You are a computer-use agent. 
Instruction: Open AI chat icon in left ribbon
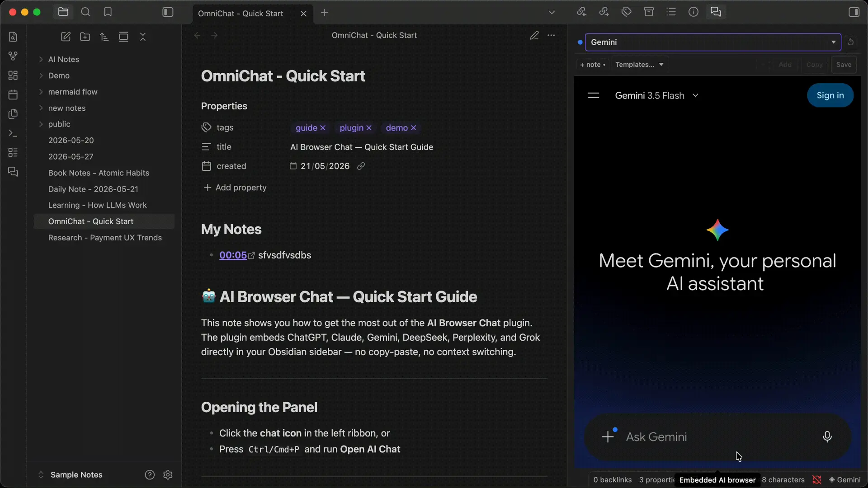(13, 172)
